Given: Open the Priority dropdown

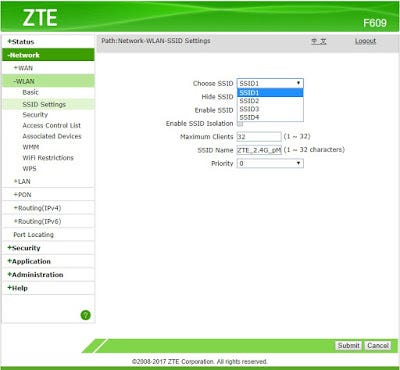Looking at the screenshot, I should coord(270,163).
